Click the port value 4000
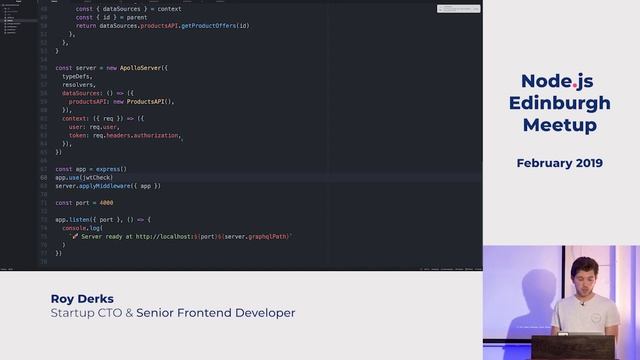640x360 pixels. tap(106, 203)
